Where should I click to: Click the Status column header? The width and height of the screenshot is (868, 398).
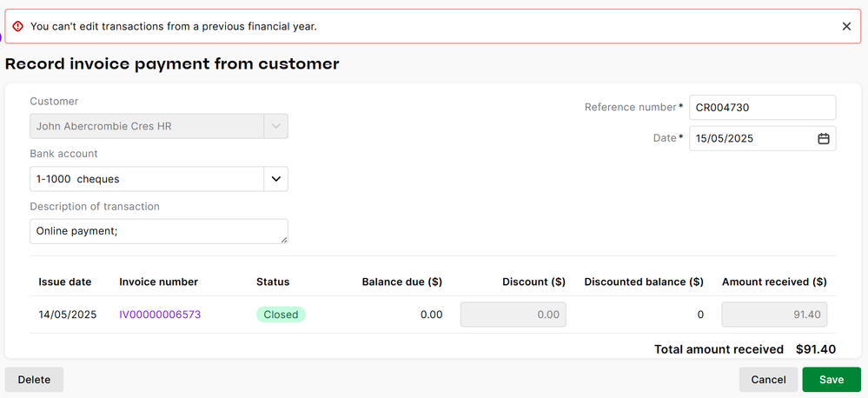(x=273, y=282)
